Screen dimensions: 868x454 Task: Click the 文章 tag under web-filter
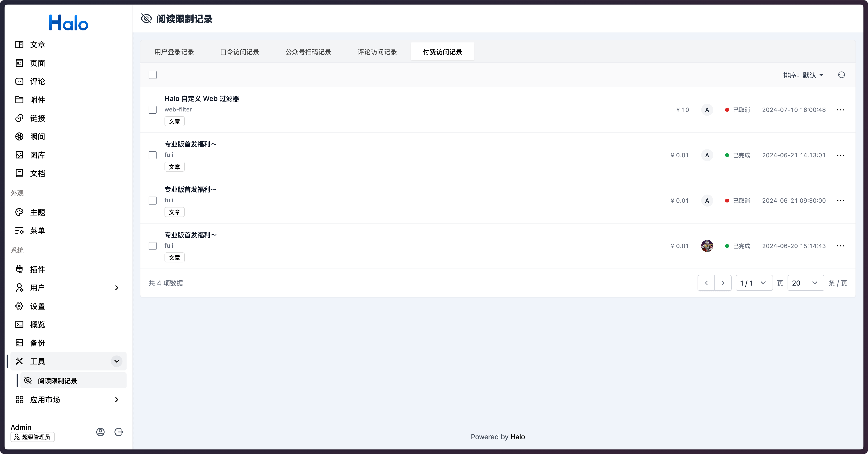point(174,121)
